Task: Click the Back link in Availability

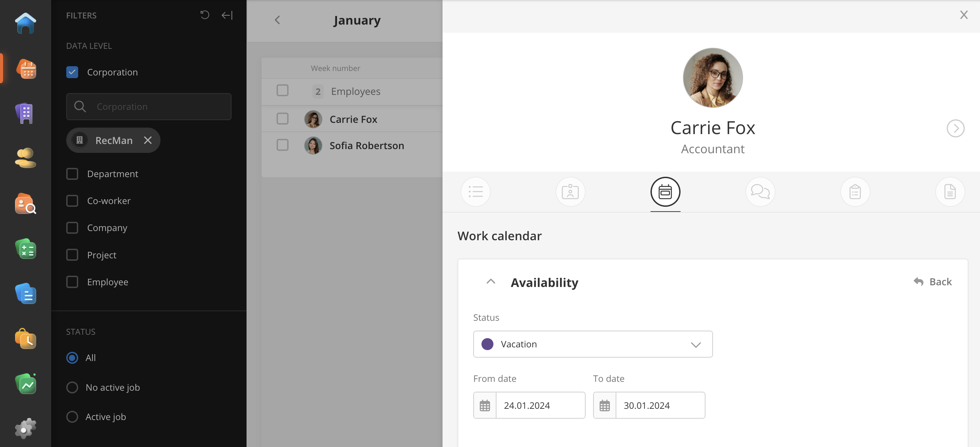Action: [933, 282]
